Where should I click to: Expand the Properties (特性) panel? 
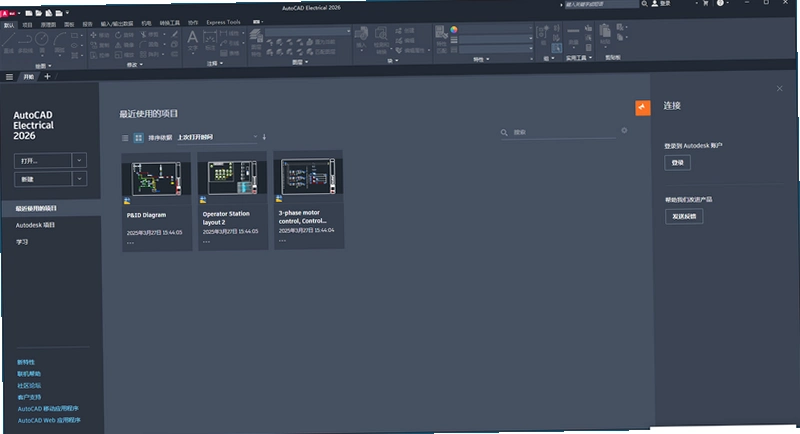pyautogui.click(x=481, y=60)
